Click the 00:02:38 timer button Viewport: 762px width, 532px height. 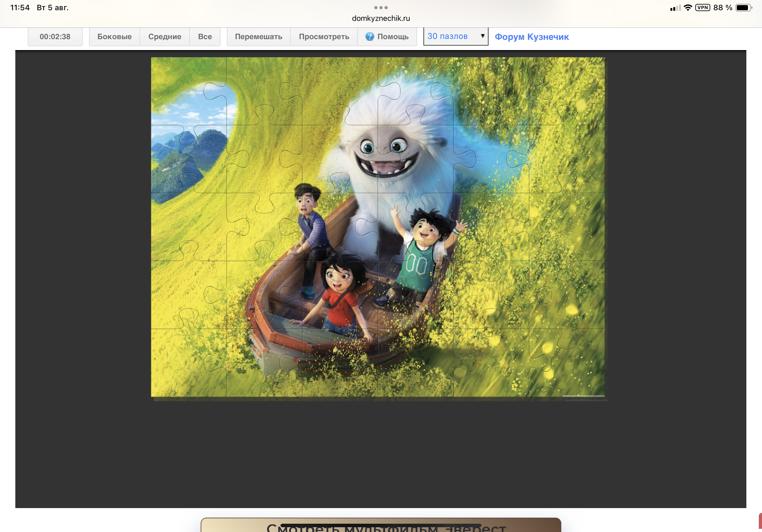coord(55,36)
